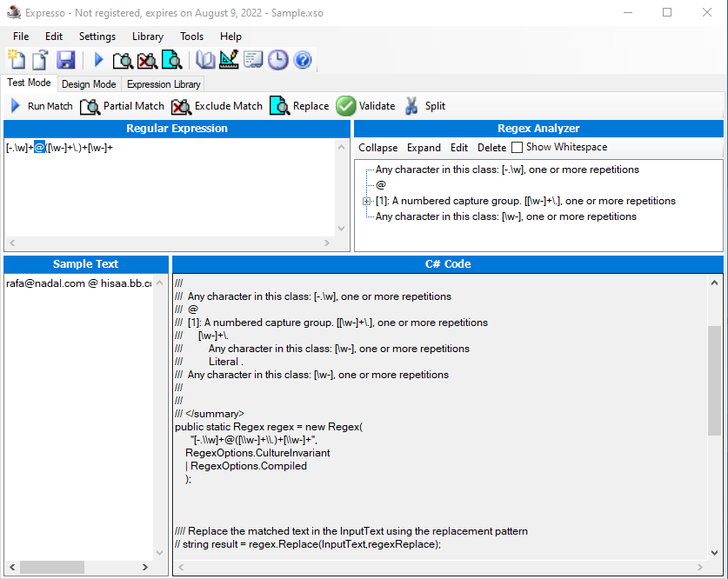Click the green Validate icon
728x579 pixels.
coord(344,106)
